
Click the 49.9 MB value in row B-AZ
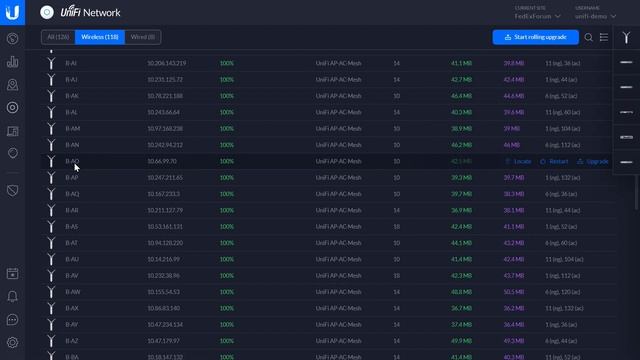click(x=462, y=341)
